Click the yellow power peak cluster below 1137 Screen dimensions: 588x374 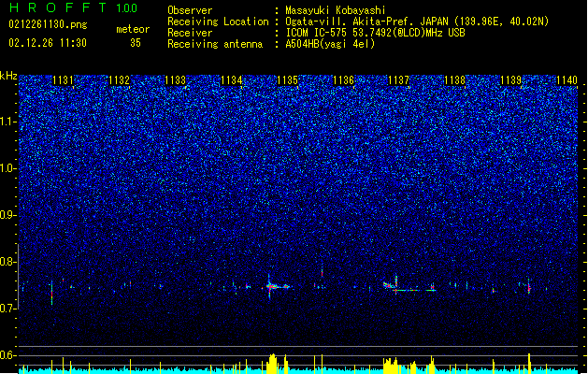click(x=390, y=366)
